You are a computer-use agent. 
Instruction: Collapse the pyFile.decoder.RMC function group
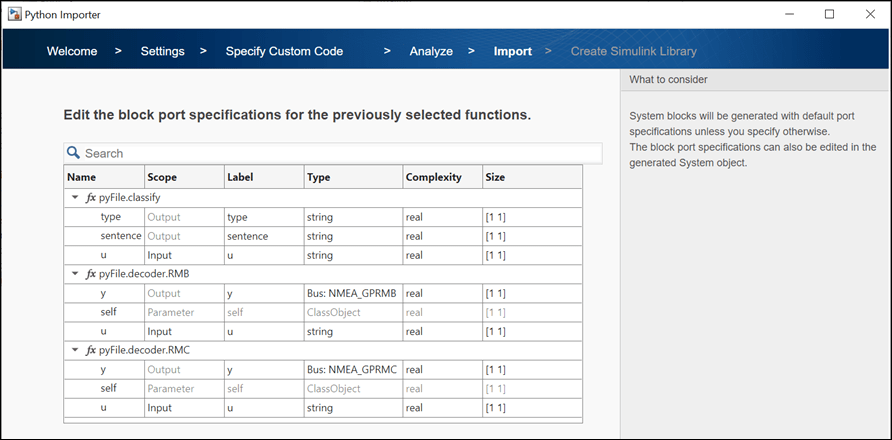[x=75, y=350]
